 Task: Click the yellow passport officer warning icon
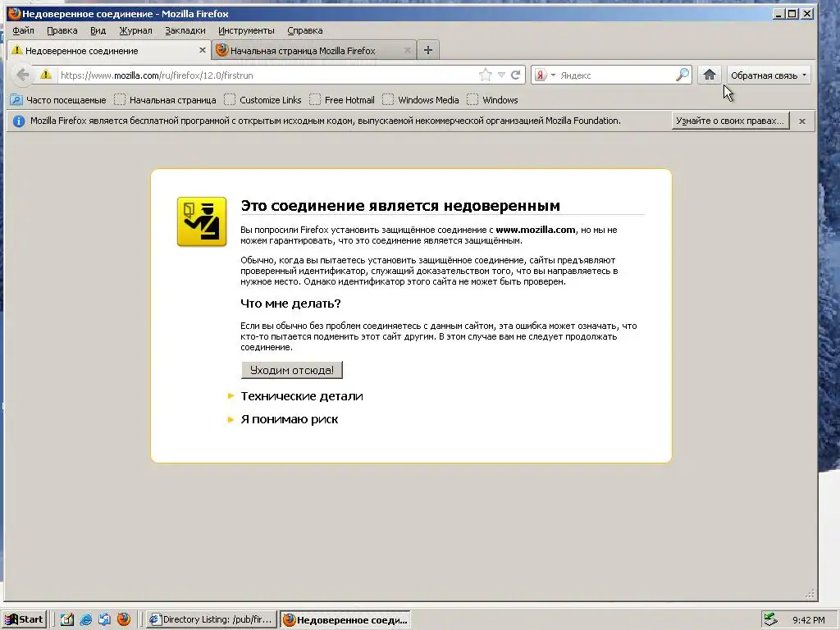pyautogui.click(x=202, y=221)
